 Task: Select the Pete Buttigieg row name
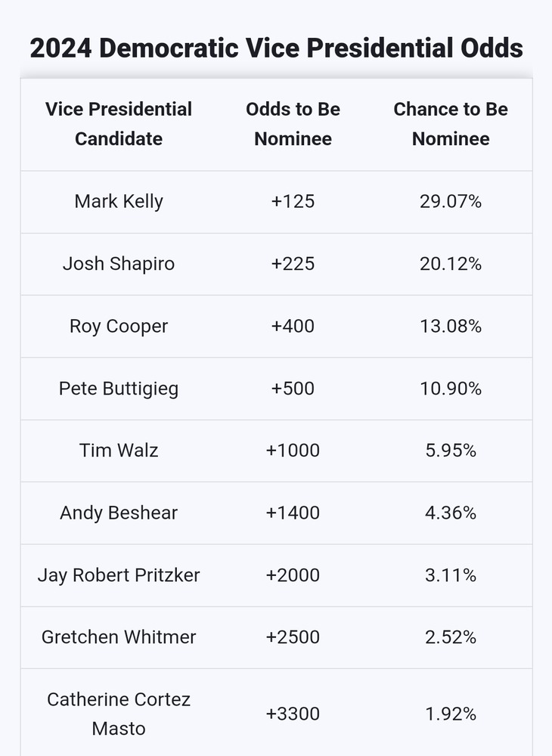[x=119, y=389]
